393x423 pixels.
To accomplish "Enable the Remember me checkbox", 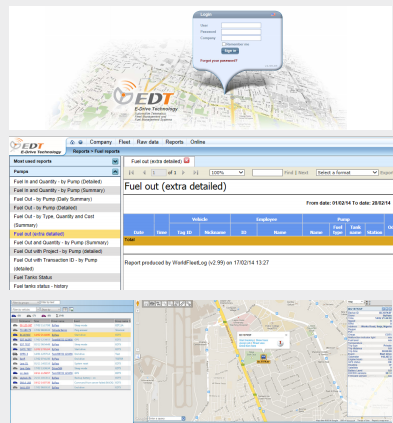I will (224, 44).
